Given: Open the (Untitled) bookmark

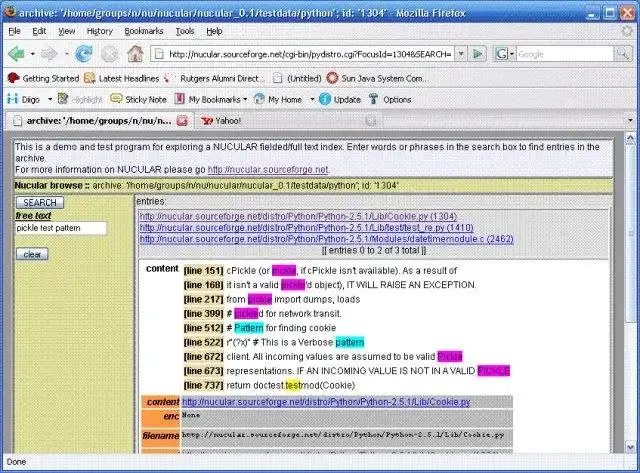Looking at the screenshot, I should pos(297,78).
